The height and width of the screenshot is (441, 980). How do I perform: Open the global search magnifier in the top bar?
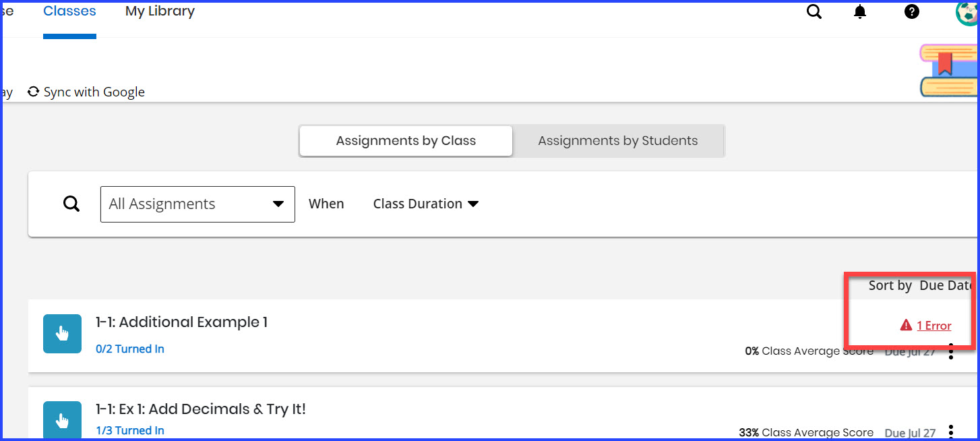[814, 11]
